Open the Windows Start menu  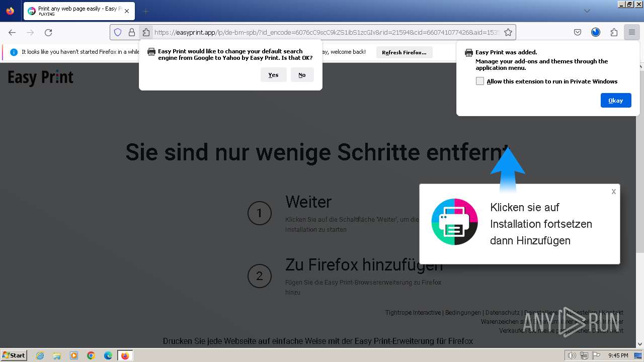point(14,355)
